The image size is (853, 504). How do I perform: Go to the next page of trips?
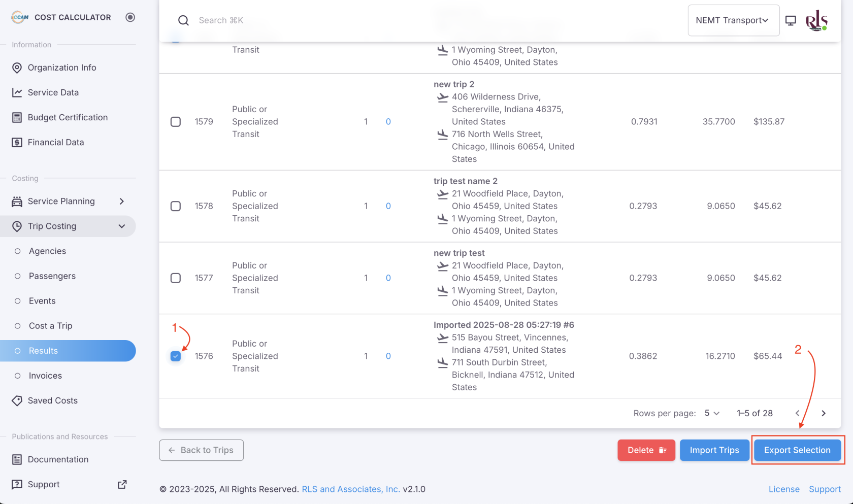[x=824, y=413]
